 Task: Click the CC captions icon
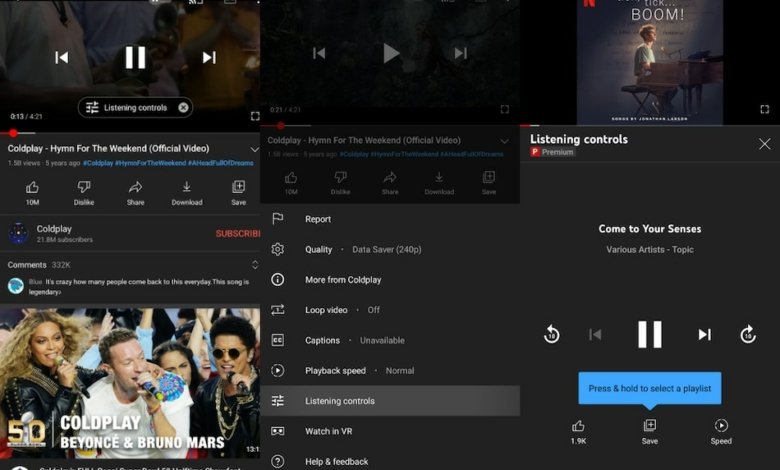(x=278, y=340)
